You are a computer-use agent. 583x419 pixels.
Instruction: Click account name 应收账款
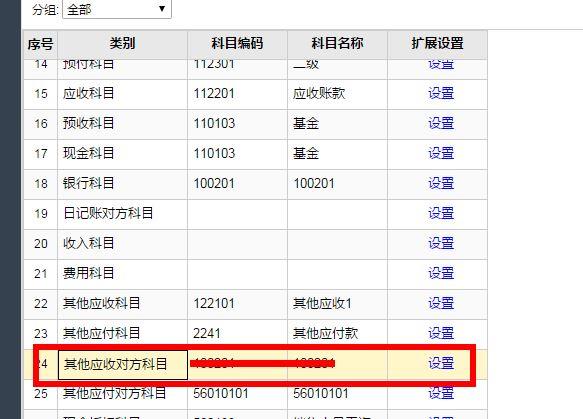coord(319,93)
